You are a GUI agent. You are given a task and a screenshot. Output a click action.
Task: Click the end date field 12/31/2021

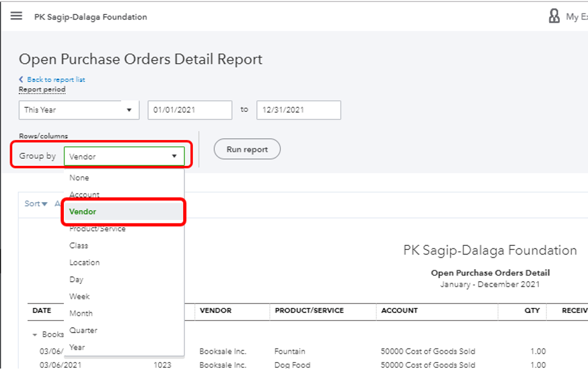coord(299,110)
